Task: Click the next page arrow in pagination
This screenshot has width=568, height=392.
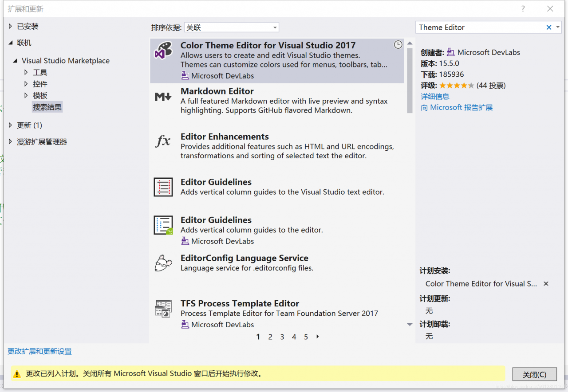Action: 318,337
